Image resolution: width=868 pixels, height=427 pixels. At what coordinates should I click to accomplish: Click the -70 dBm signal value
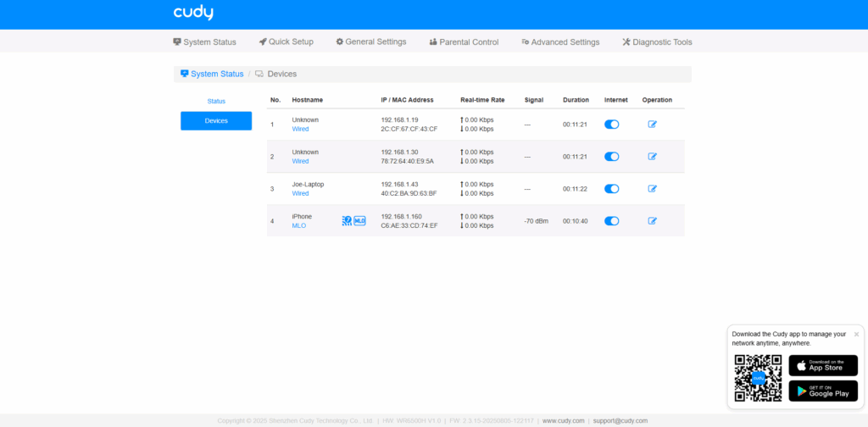click(x=536, y=221)
